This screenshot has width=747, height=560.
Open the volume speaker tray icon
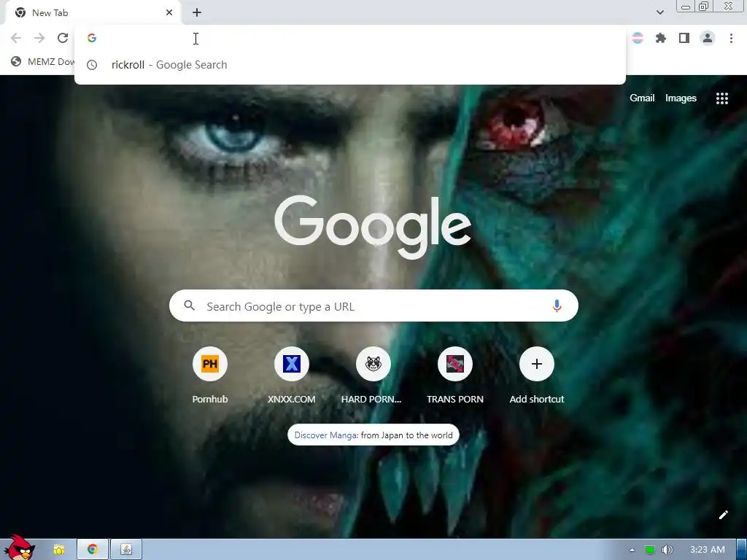(667, 550)
